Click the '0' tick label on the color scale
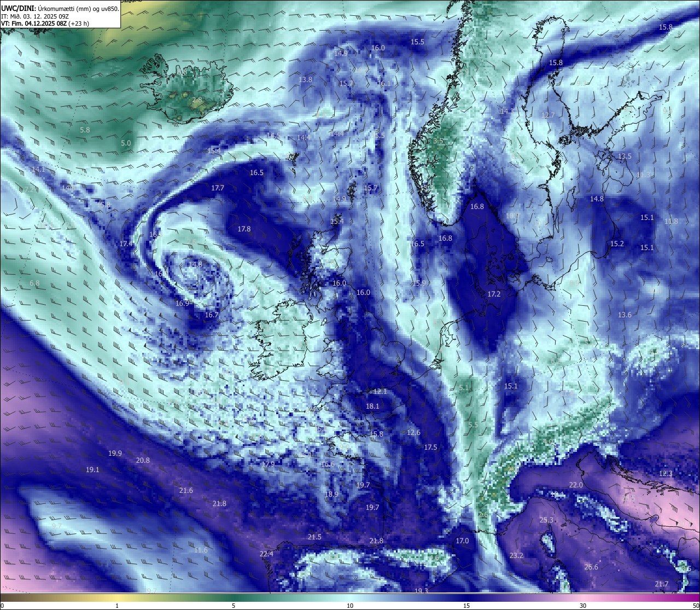The width and height of the screenshot is (700, 610). pyautogui.click(x=2, y=606)
